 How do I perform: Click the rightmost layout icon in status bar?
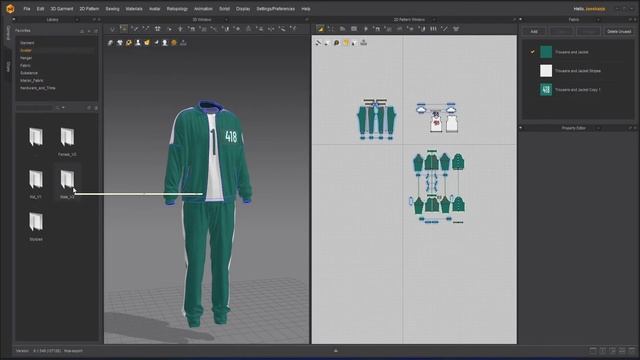[x=632, y=351]
